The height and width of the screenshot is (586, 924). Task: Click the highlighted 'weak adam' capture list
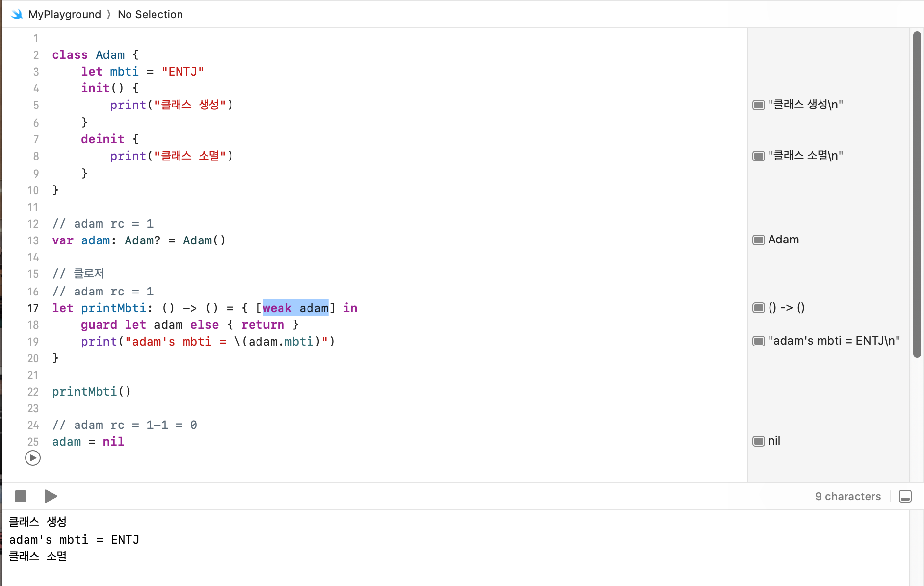click(295, 308)
